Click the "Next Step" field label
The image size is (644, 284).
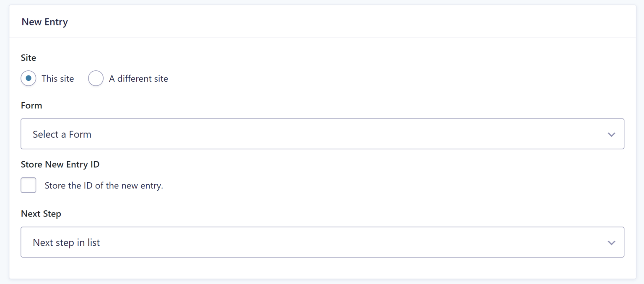41,214
